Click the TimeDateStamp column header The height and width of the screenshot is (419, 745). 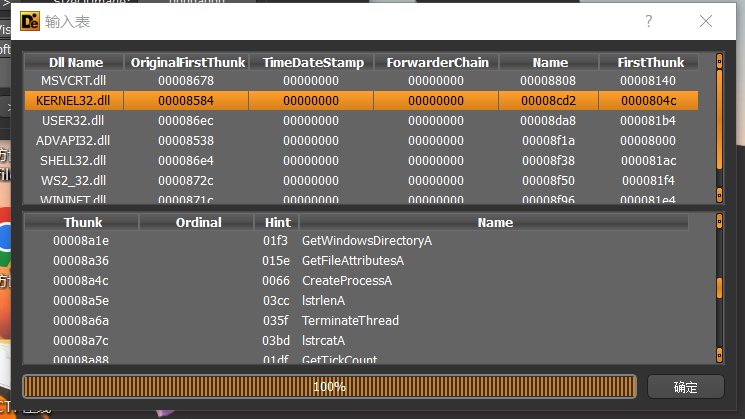[x=312, y=62]
